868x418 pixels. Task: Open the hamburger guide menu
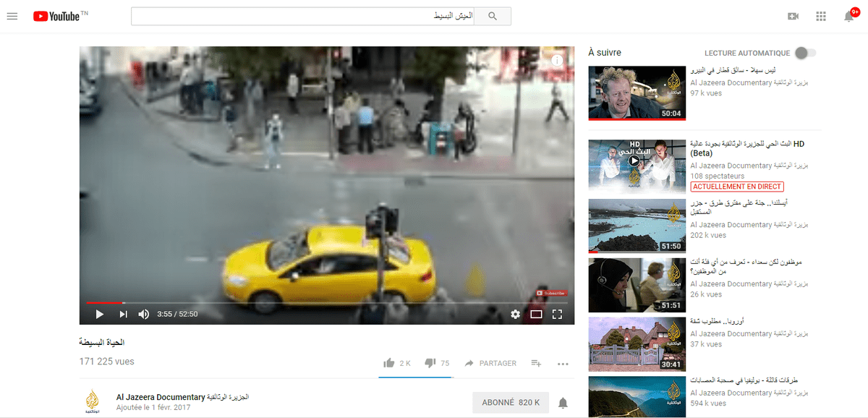coord(12,16)
